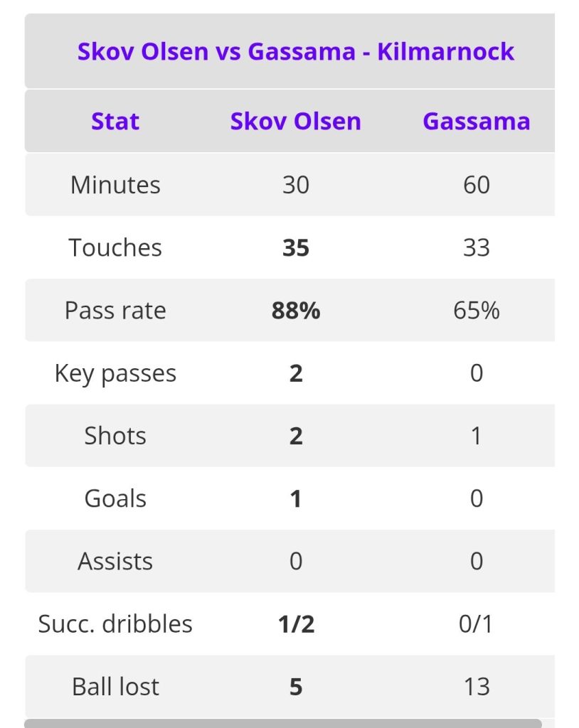This screenshot has height=728, width=579.
Task: Click the Goals row label
Action: click(115, 498)
